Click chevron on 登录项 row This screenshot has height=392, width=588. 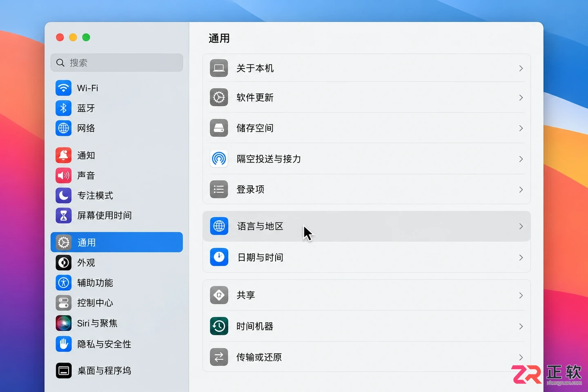(x=521, y=189)
